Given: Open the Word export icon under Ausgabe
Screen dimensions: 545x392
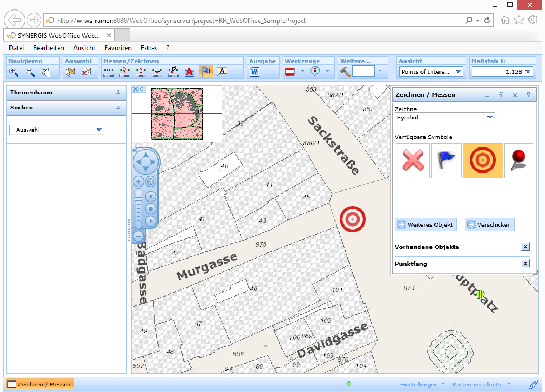Looking at the screenshot, I should pyautogui.click(x=254, y=71).
